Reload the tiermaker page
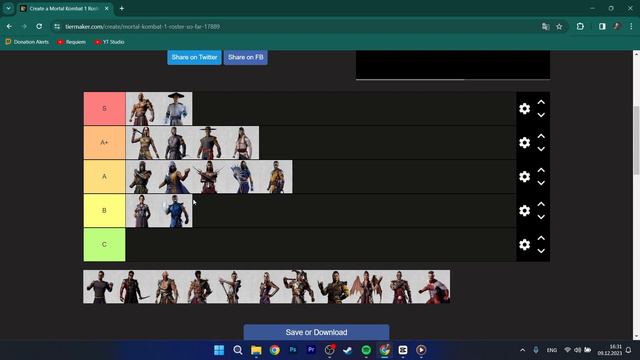 (39, 27)
